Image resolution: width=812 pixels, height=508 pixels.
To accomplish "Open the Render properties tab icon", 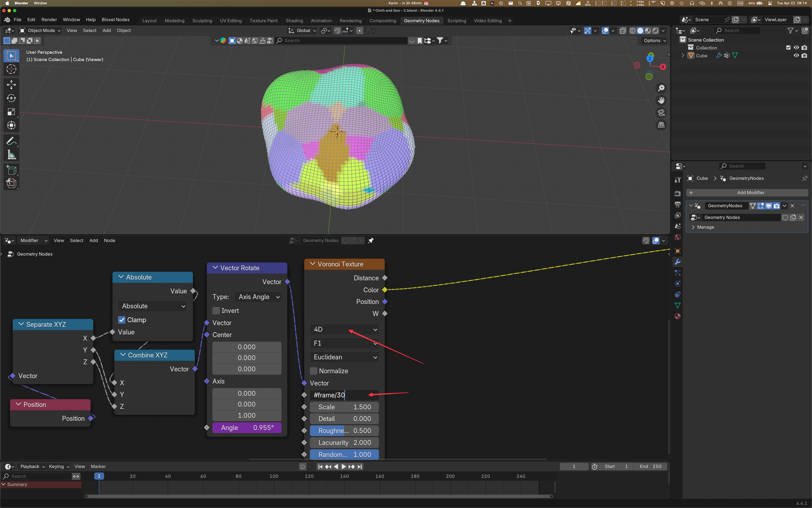I will click(677, 193).
